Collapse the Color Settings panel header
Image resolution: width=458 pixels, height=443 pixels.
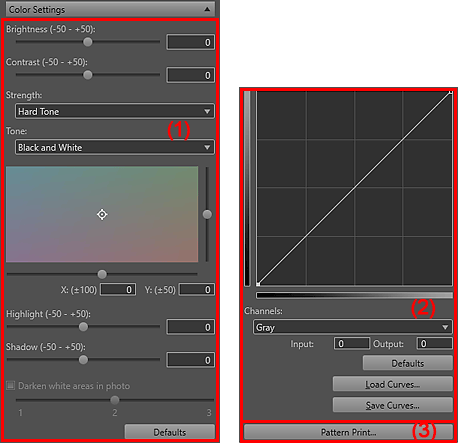pyautogui.click(x=110, y=9)
